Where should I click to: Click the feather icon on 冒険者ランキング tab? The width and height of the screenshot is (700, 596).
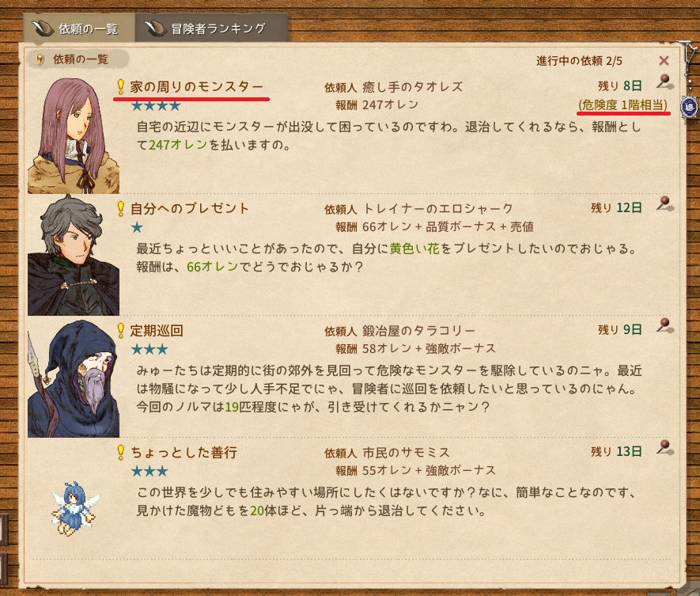click(x=155, y=29)
